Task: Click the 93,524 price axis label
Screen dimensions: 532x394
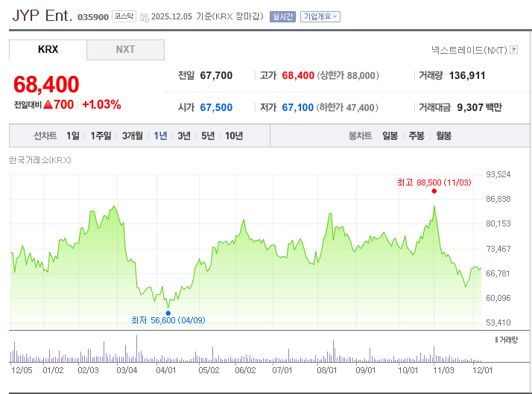Action: (x=498, y=174)
